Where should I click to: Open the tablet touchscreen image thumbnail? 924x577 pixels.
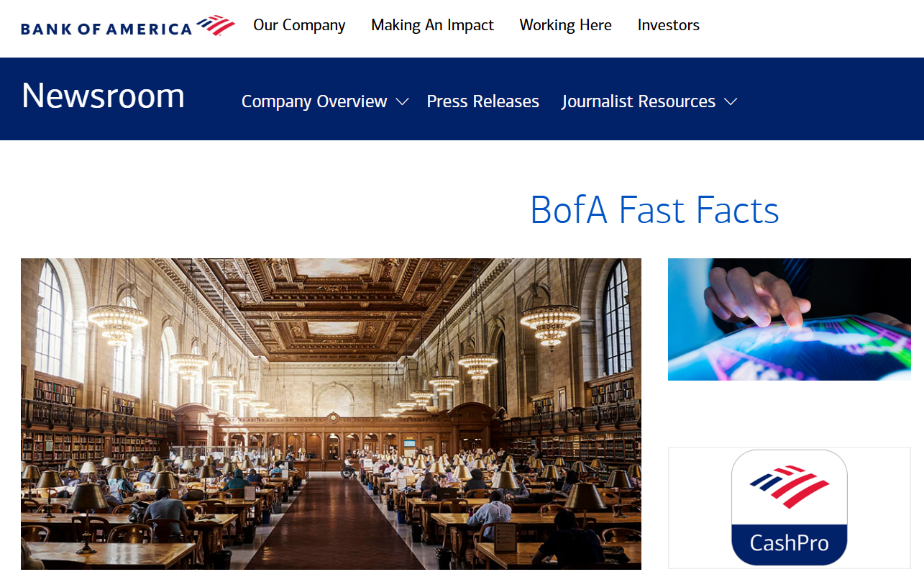(x=789, y=319)
